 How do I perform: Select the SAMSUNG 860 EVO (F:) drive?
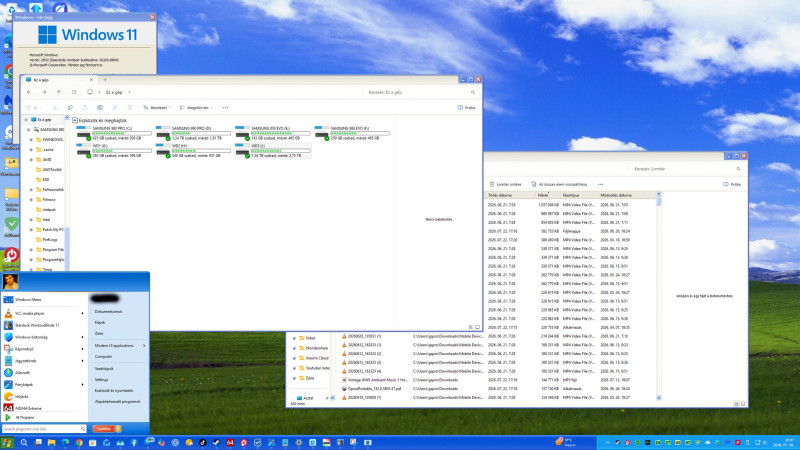(x=352, y=133)
